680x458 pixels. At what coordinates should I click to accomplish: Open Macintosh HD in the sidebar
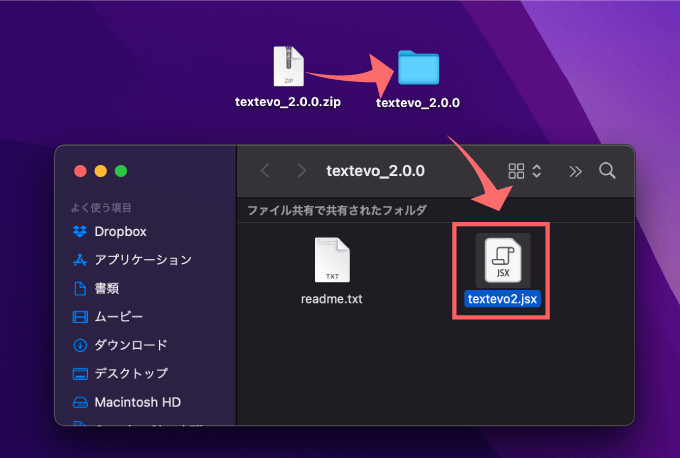[127, 402]
